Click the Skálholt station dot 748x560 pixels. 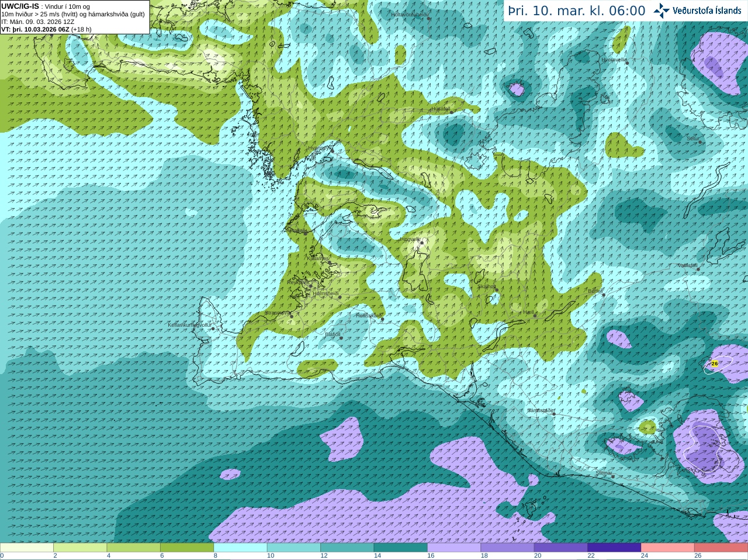click(x=497, y=290)
